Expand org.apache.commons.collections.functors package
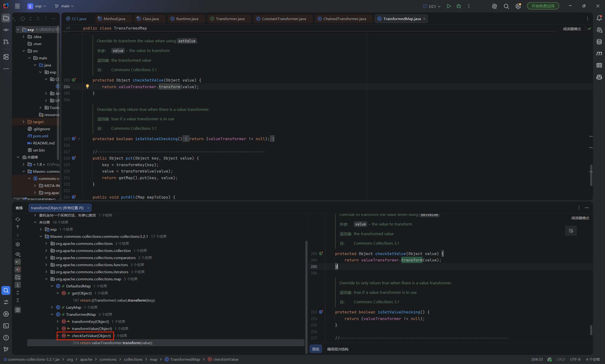The image size is (605, 364). (46, 265)
